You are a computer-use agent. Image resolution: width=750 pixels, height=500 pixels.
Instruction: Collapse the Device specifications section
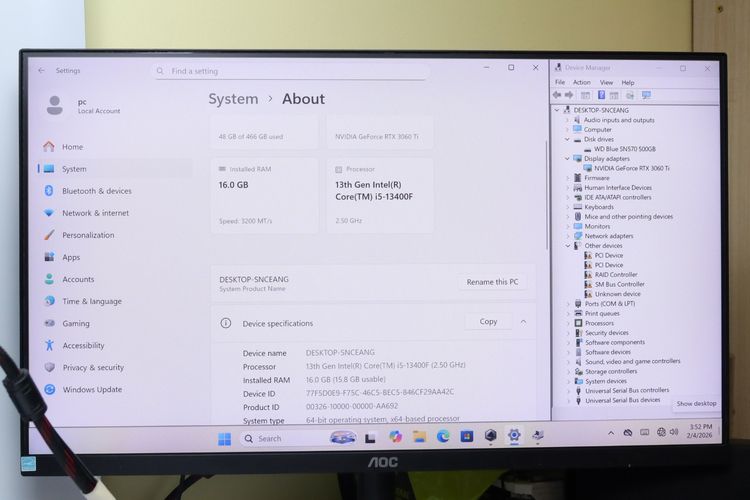(523, 322)
